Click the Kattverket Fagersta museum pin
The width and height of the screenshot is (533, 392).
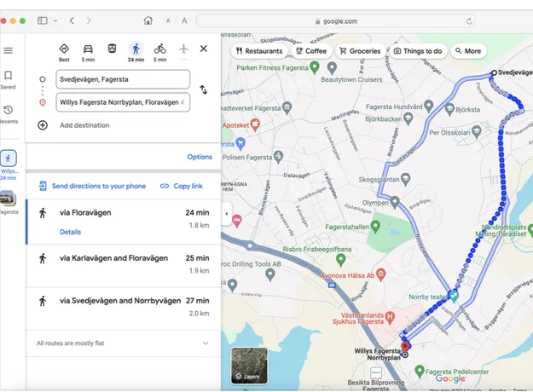287,108
